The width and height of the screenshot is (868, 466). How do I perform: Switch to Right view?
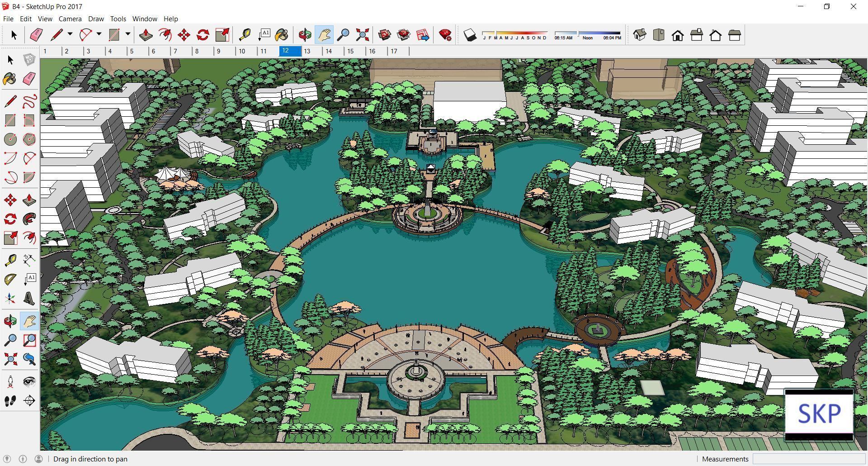[697, 35]
